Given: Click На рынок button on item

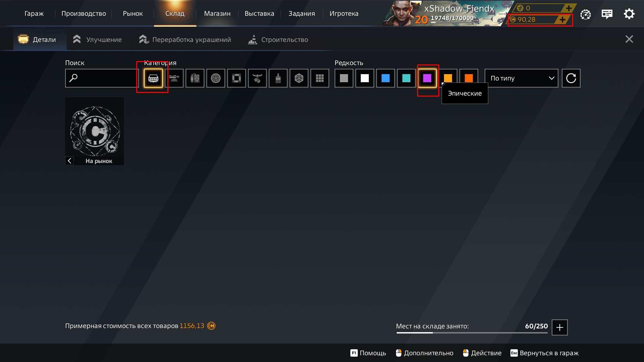Looking at the screenshot, I should pyautogui.click(x=99, y=161).
